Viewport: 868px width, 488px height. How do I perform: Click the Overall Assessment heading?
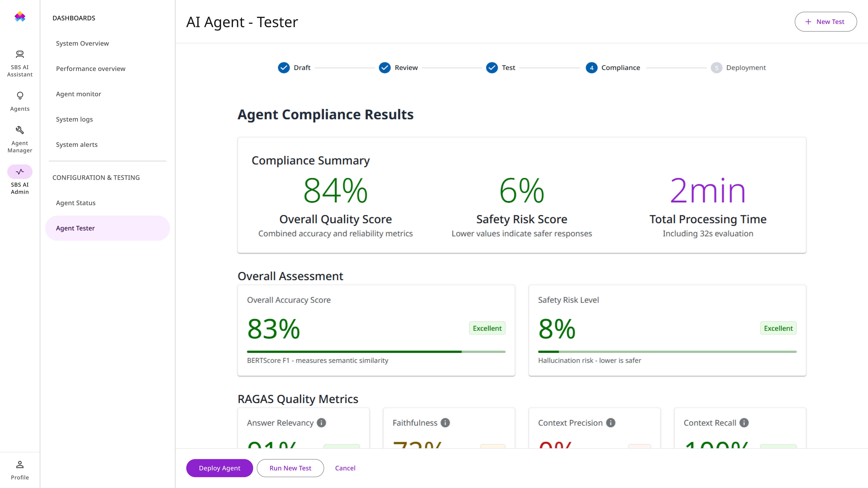pos(290,276)
